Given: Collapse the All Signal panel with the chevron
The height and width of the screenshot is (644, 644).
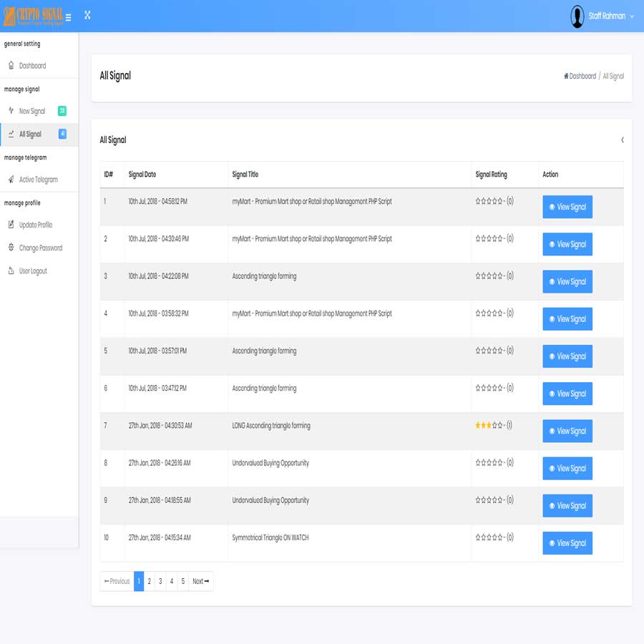Looking at the screenshot, I should coord(622,140).
